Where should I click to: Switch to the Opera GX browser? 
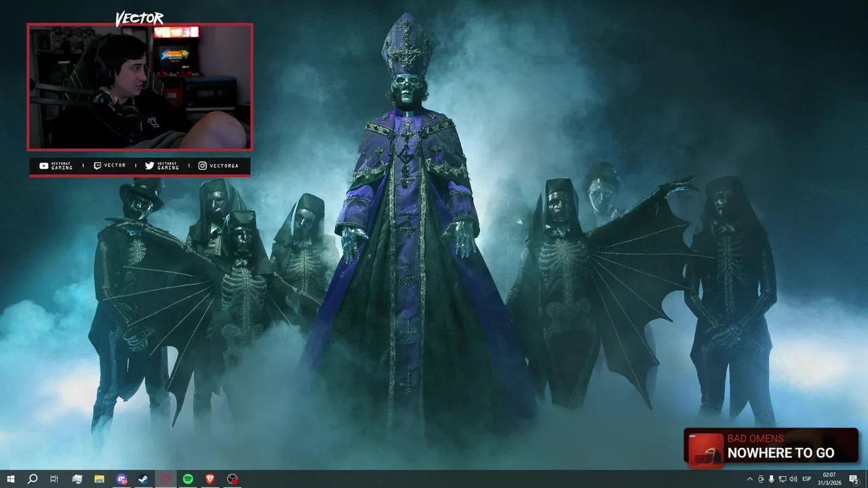tap(166, 479)
